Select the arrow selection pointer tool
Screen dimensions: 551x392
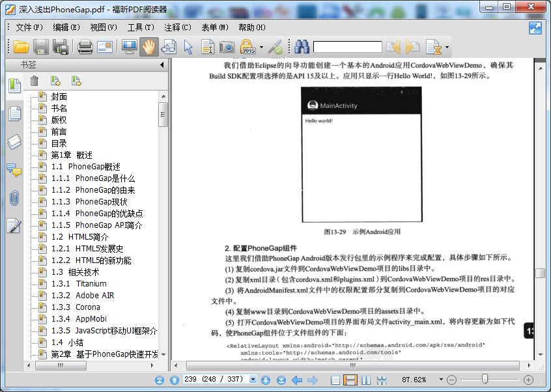tap(188, 47)
